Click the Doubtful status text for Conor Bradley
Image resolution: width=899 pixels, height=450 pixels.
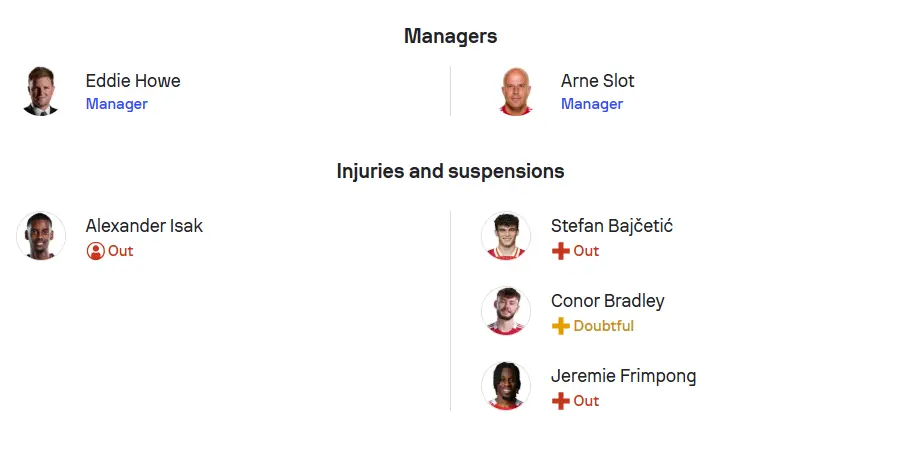[604, 326]
